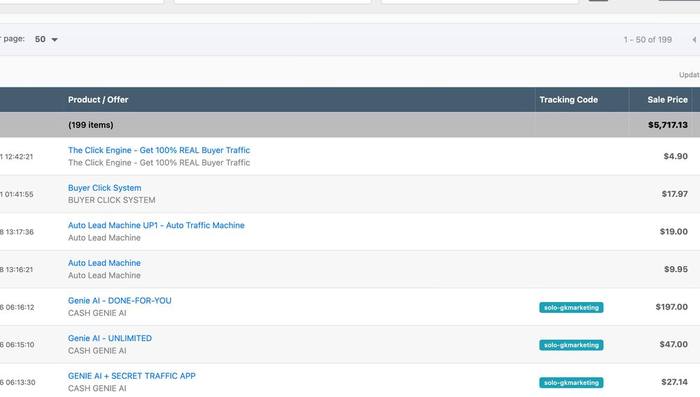Open the Auto Lead Machine link
The width and height of the screenshot is (700, 397).
coord(104,263)
